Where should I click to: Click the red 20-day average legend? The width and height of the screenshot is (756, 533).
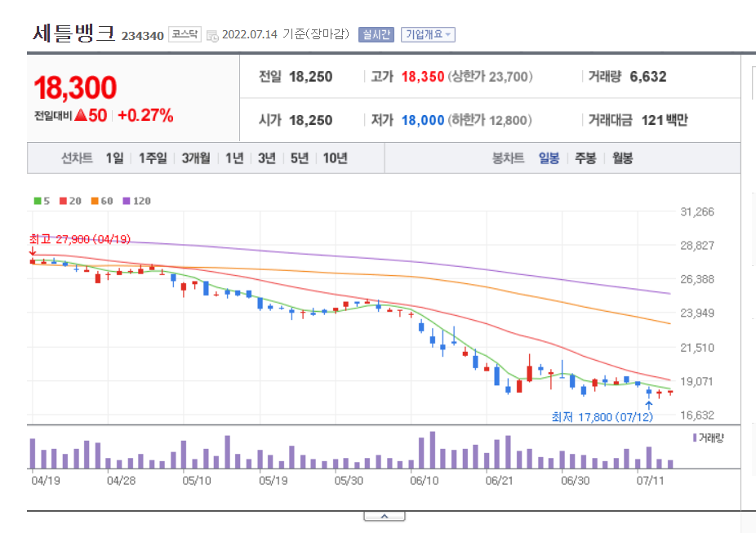click(x=70, y=201)
